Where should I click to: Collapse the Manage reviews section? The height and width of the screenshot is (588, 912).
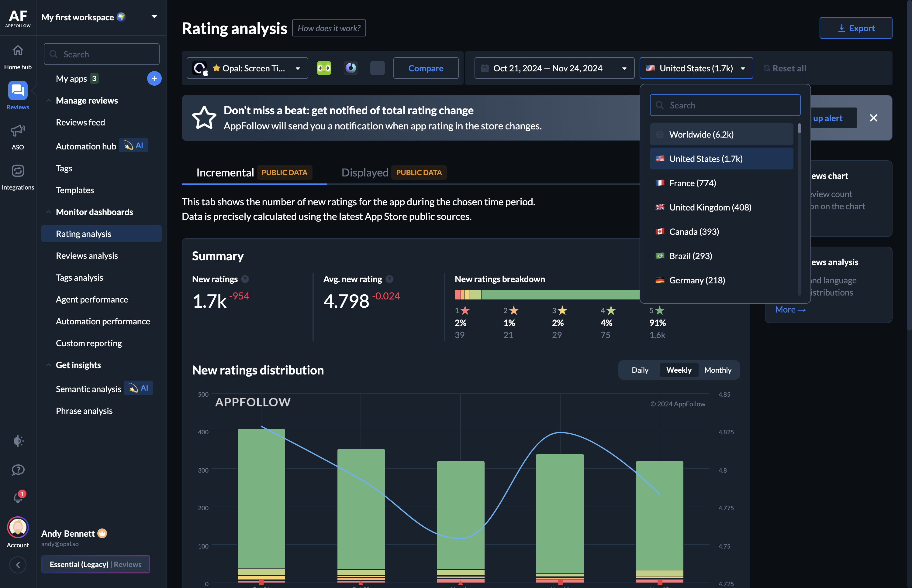[x=49, y=101]
